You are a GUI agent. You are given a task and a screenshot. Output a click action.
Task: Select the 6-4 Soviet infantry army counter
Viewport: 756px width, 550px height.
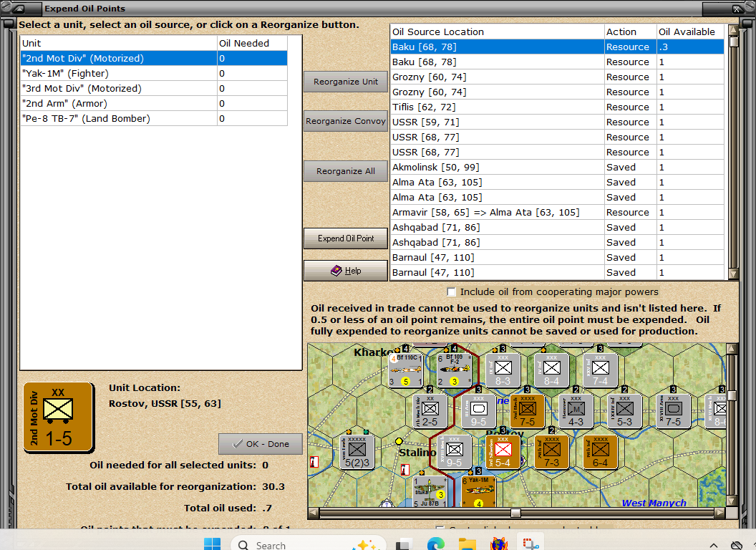(600, 452)
